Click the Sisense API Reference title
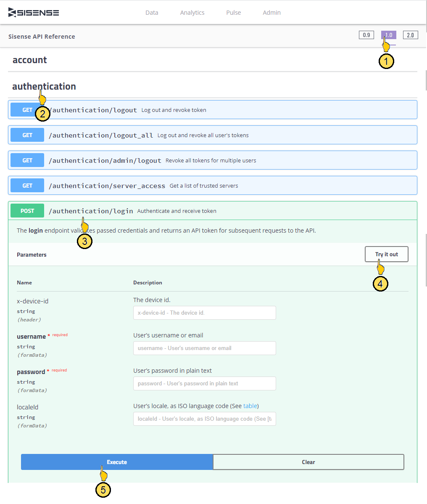427x504 pixels. tap(42, 37)
